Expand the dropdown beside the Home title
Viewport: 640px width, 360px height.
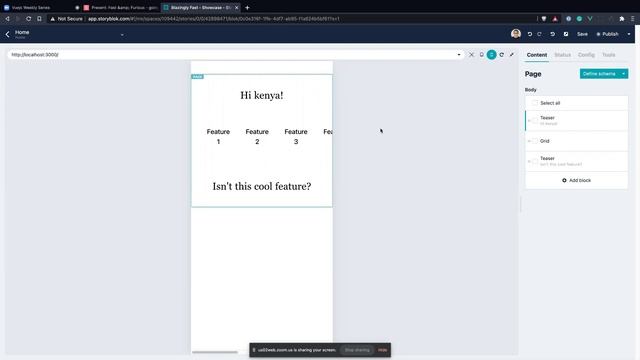click(x=122, y=35)
